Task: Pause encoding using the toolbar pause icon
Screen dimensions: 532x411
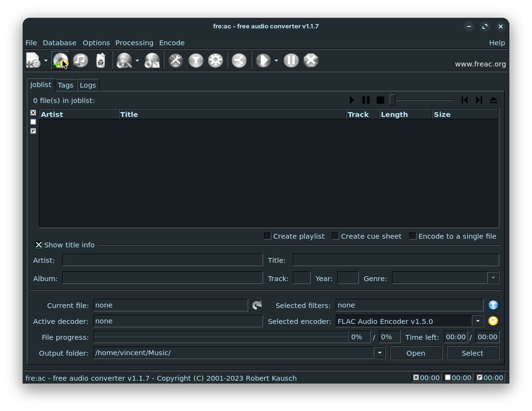Action: [291, 61]
